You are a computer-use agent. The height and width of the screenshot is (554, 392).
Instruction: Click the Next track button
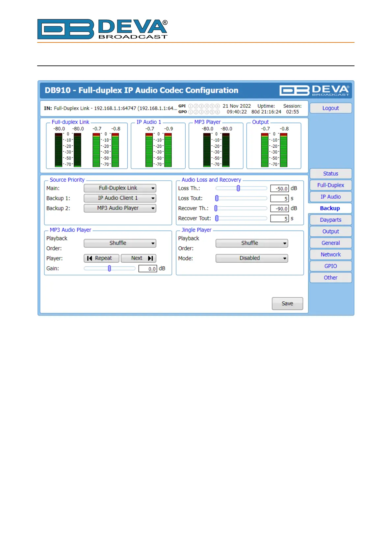coord(139,258)
